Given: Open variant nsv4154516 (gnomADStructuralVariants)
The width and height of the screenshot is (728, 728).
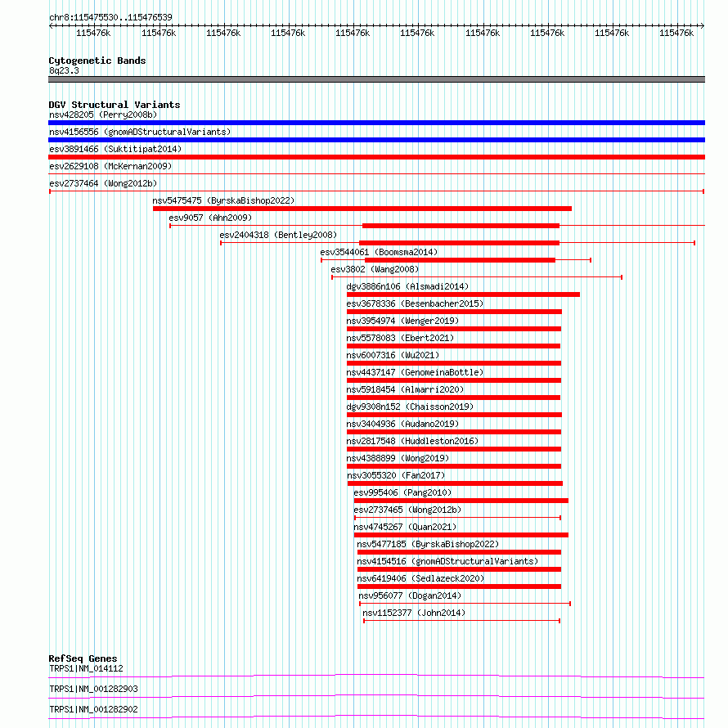Looking at the screenshot, I should pyautogui.click(x=447, y=561).
